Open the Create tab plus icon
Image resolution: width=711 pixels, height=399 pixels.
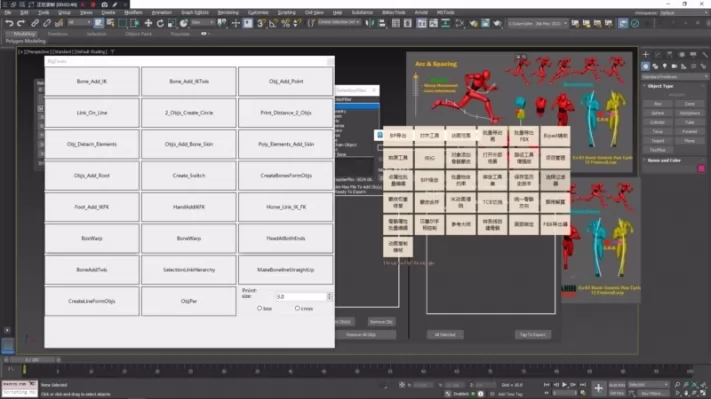click(646, 54)
